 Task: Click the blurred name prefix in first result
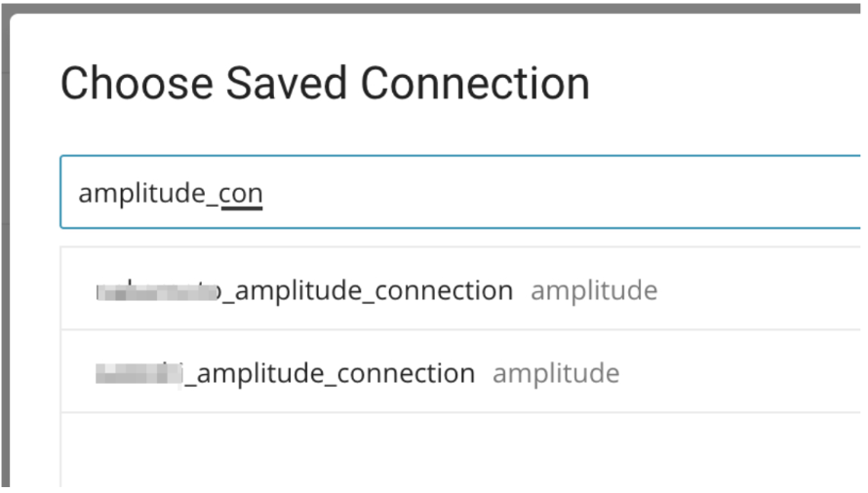(x=158, y=290)
